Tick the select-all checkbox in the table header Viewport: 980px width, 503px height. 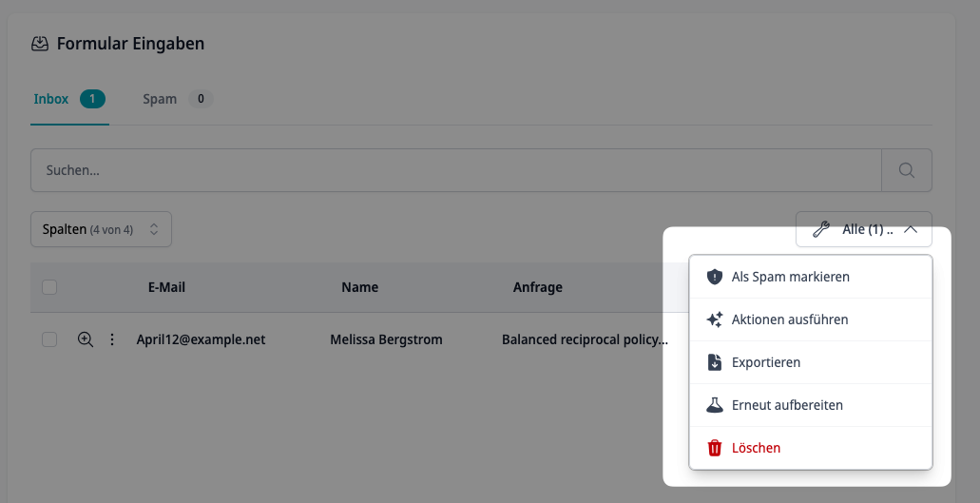(49, 287)
